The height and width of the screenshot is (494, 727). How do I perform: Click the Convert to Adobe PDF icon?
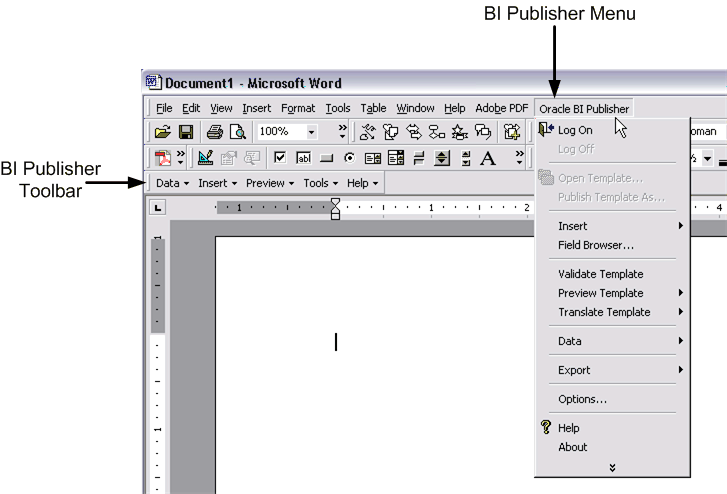163,158
